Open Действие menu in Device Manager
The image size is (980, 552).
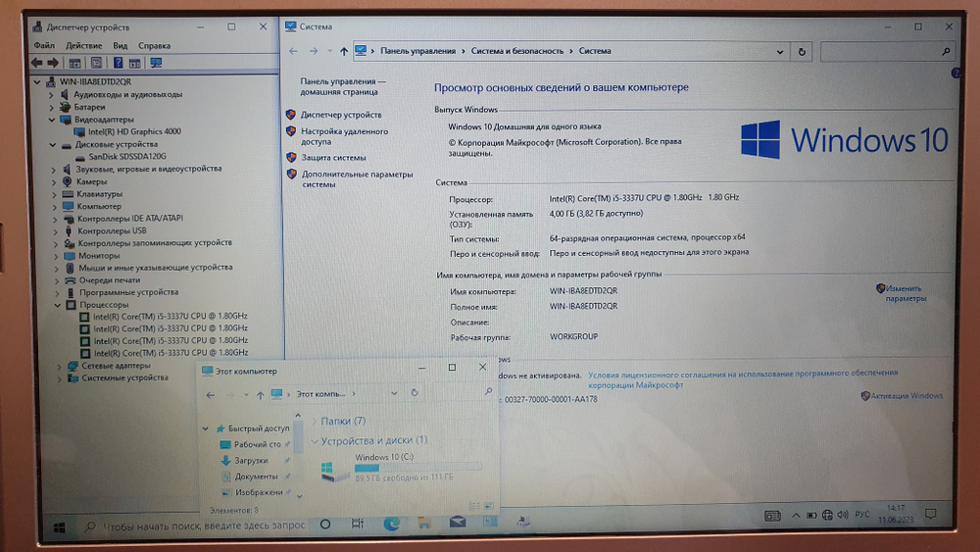click(83, 45)
